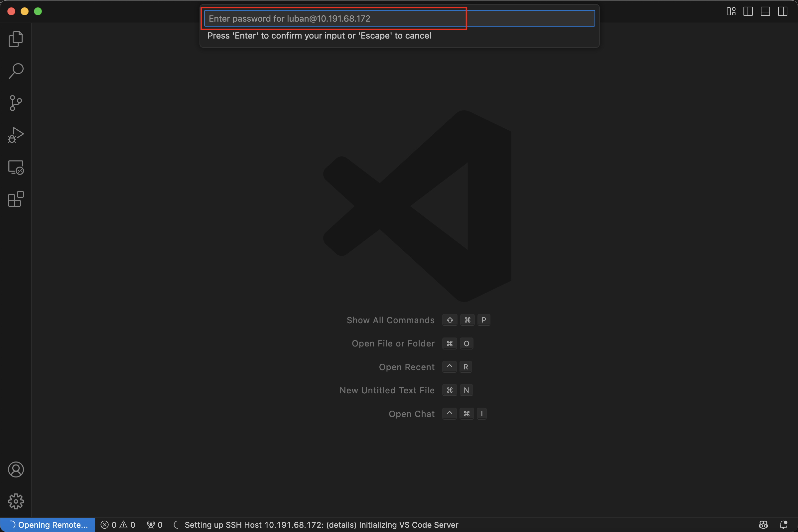Toggle the bottom panel visibility

point(765,12)
